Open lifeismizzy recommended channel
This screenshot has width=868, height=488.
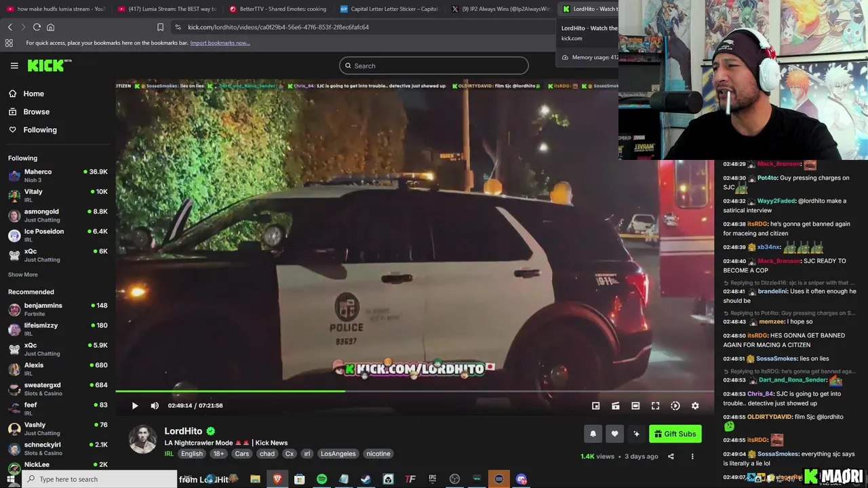click(58, 329)
